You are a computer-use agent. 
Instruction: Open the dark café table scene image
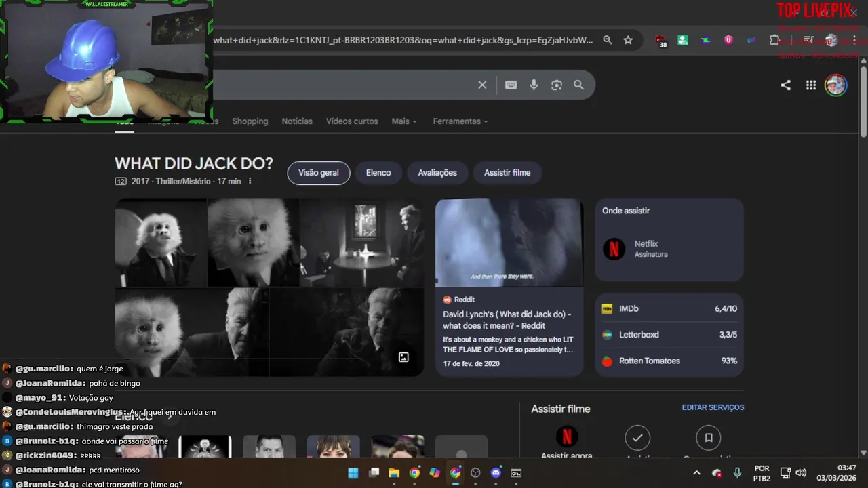362,242
